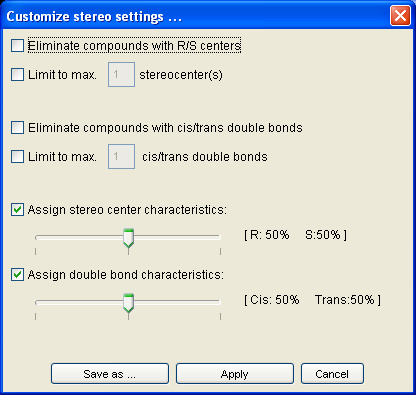Click left end of R/S slider track
The height and width of the screenshot is (395, 416).
(37, 237)
